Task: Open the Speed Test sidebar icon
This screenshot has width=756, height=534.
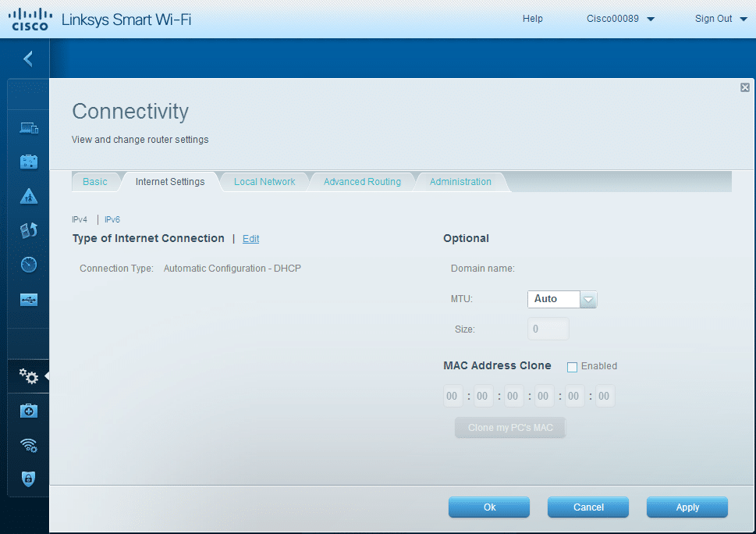Action: (x=29, y=265)
